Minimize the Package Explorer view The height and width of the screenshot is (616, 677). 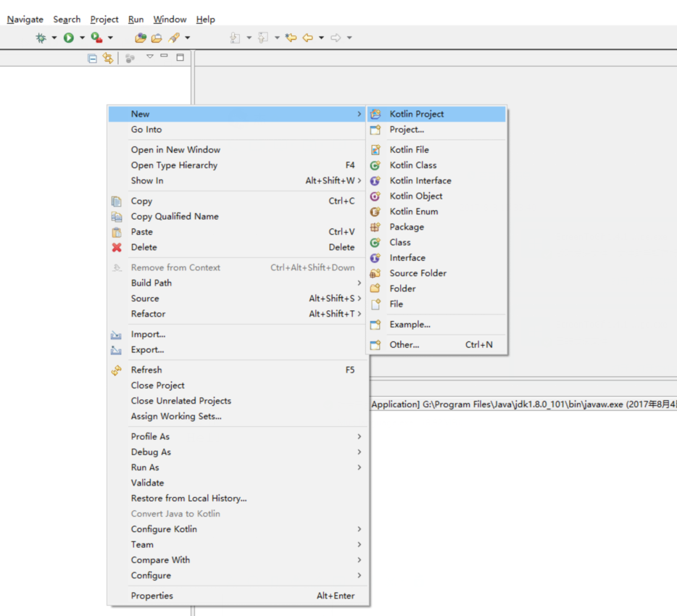pyautogui.click(x=164, y=56)
